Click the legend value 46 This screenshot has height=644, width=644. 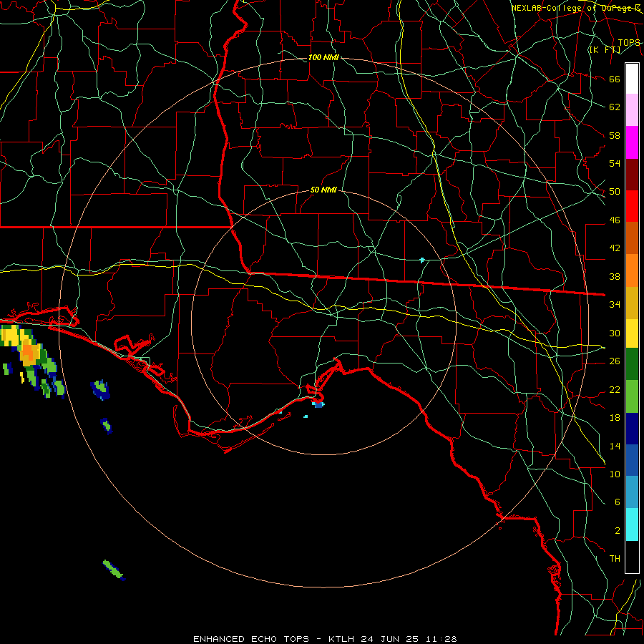pyautogui.click(x=615, y=220)
